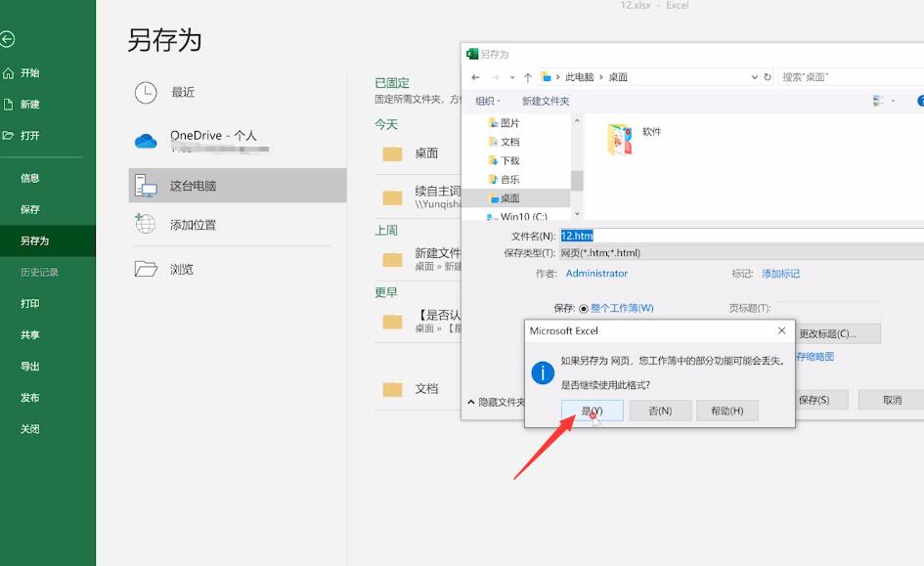Expand the address bar history dropdown

tap(754, 77)
